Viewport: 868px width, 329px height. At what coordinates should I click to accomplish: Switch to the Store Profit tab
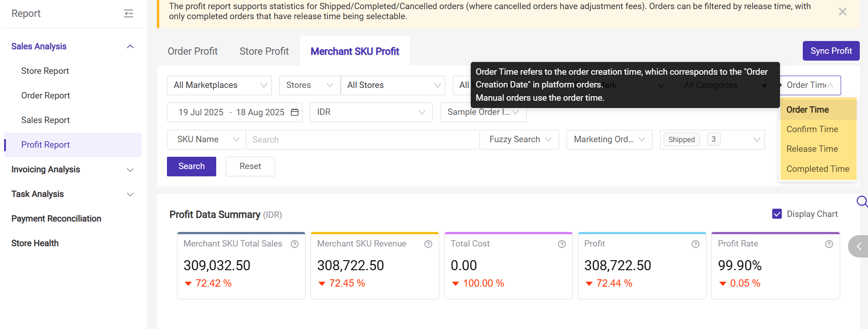(264, 51)
